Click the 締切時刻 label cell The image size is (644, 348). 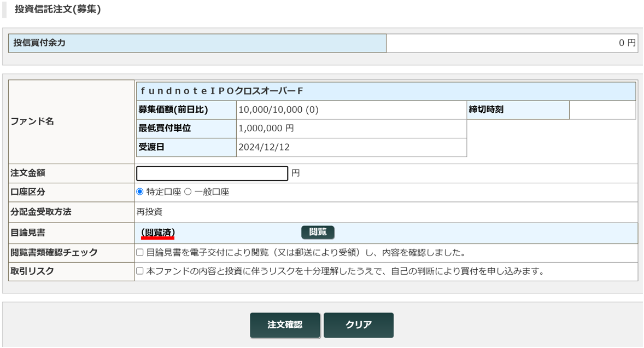click(518, 109)
